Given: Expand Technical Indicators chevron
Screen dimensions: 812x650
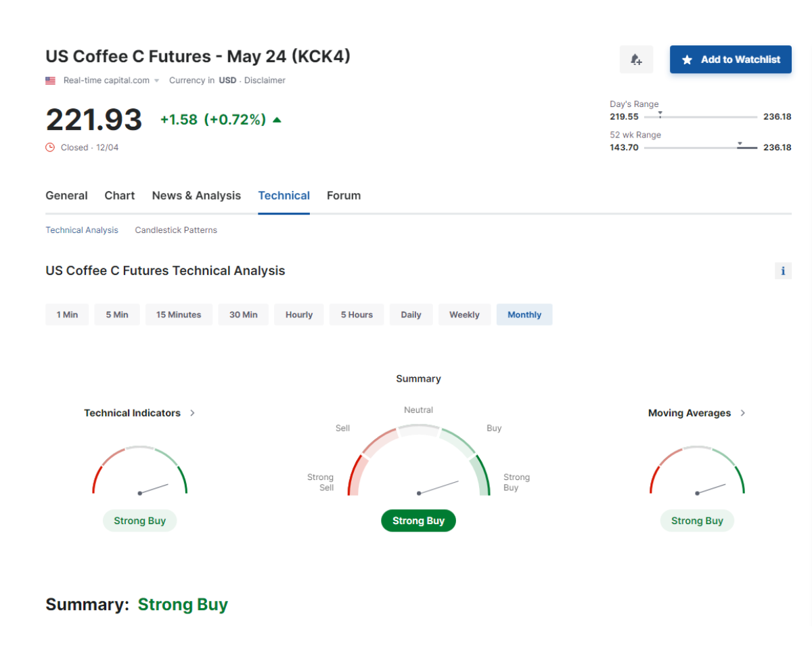Looking at the screenshot, I should click(193, 413).
